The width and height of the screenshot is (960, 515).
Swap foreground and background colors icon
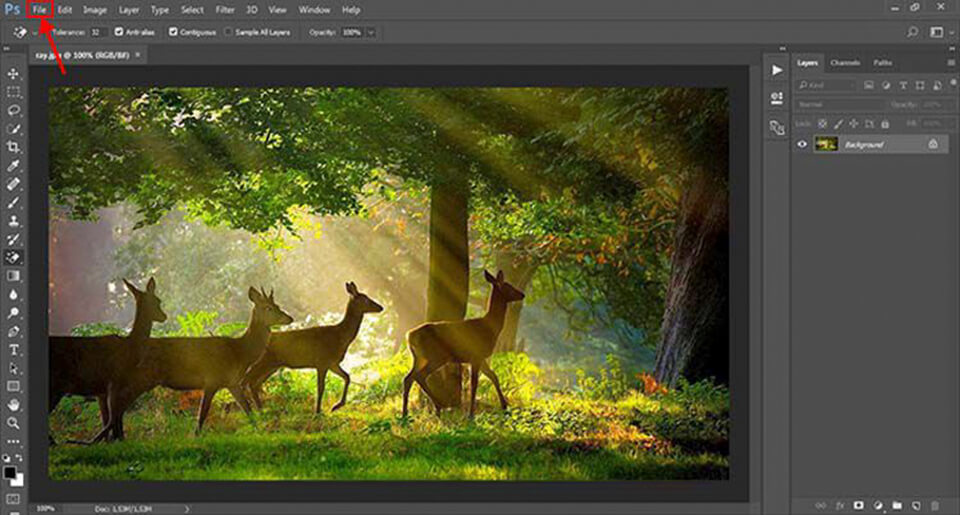(19, 458)
